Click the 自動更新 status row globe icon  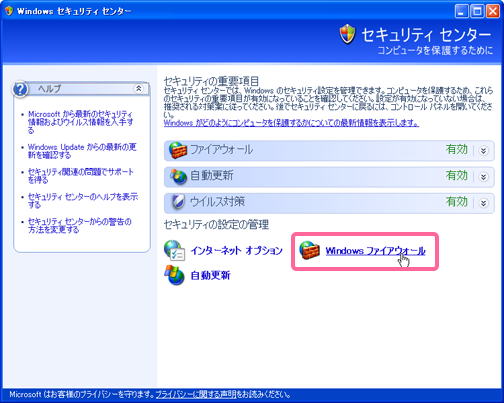coord(178,177)
